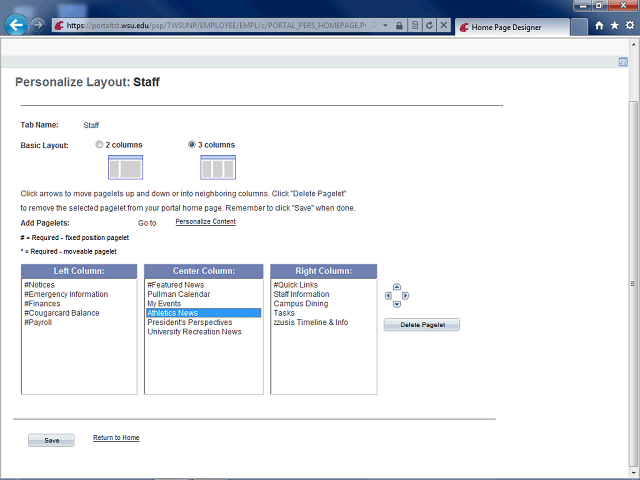Move selected pagelet up with the arrow
Screen dimensions: 640x480
[x=397, y=287]
